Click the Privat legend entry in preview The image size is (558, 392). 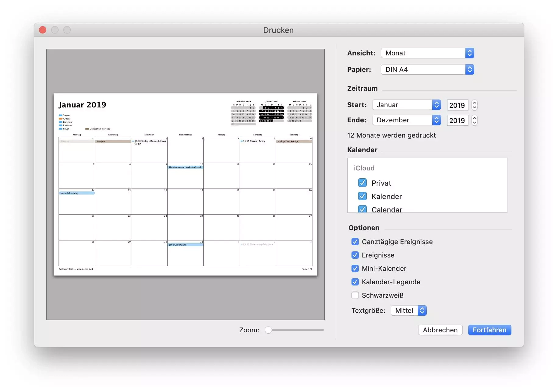tap(64, 129)
